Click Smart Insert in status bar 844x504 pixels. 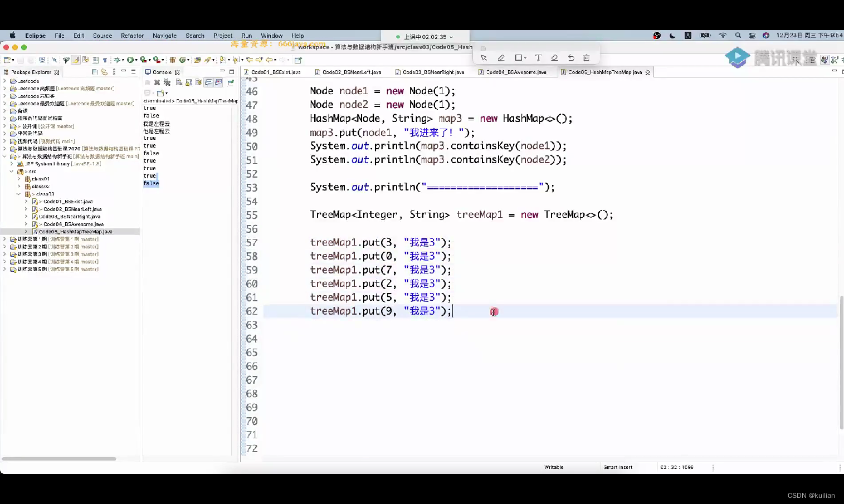[x=618, y=467]
